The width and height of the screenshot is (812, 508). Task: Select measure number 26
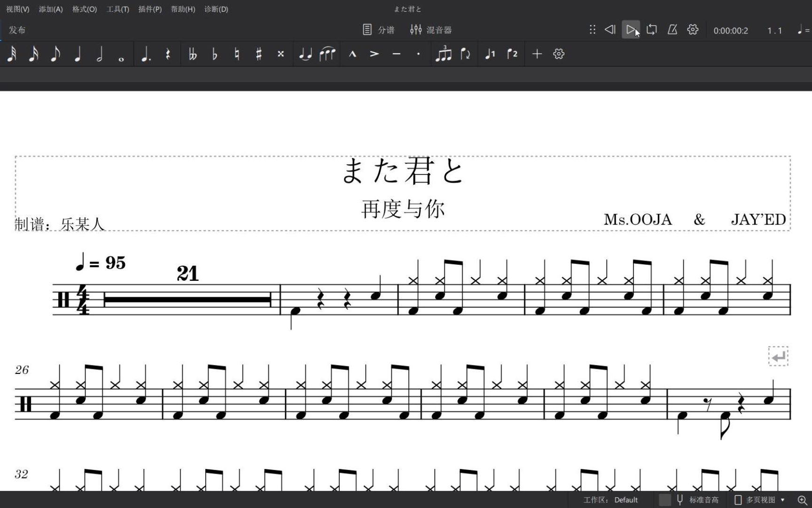point(22,370)
